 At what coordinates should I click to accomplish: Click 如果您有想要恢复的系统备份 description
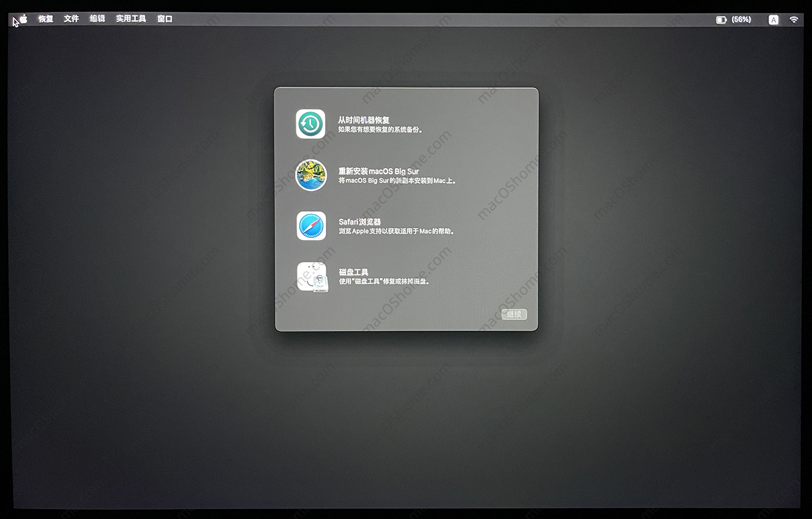tap(380, 130)
